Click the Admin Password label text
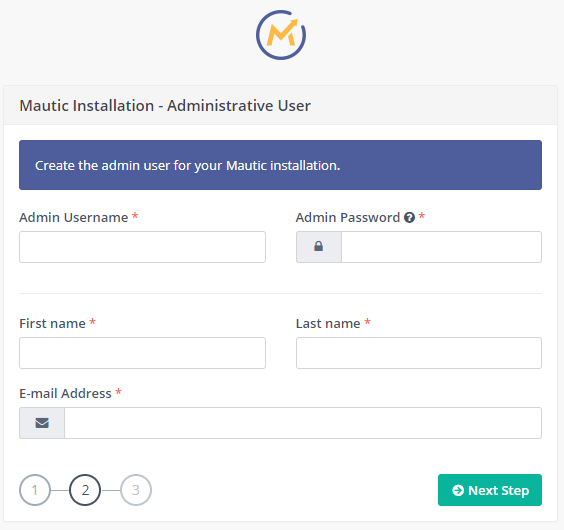This screenshot has width=564, height=530. pyautogui.click(x=348, y=217)
